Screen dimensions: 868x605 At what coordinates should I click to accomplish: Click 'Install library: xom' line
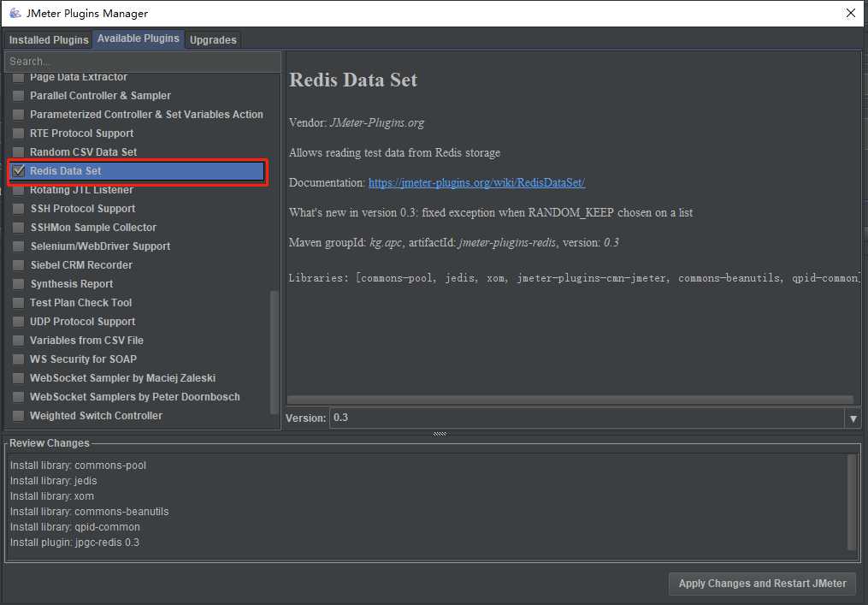point(52,497)
